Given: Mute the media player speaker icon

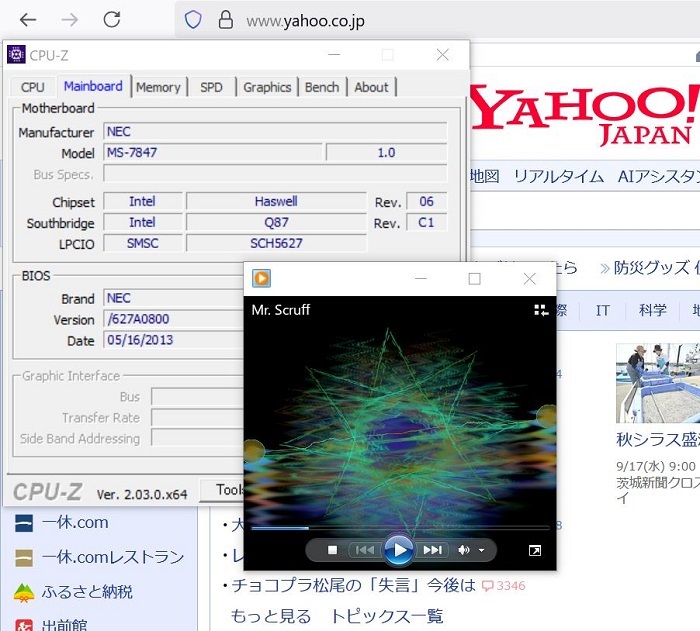Looking at the screenshot, I should click(463, 550).
